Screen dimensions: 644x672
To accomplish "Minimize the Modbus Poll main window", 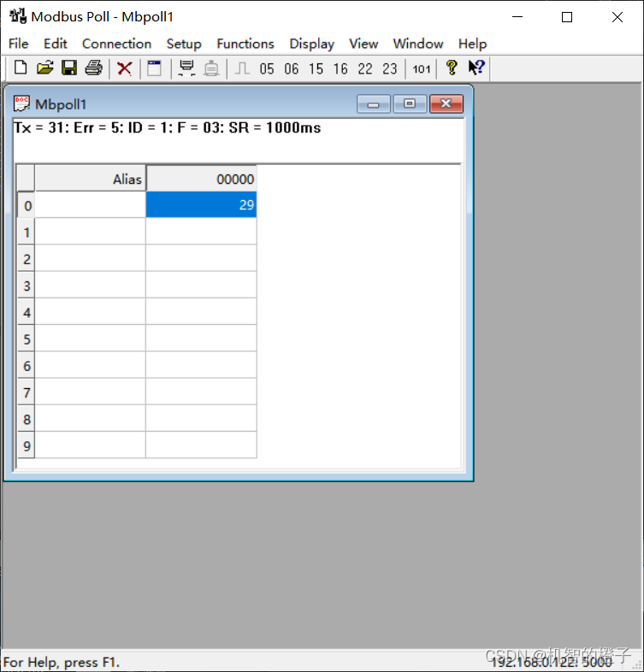I will [517, 17].
